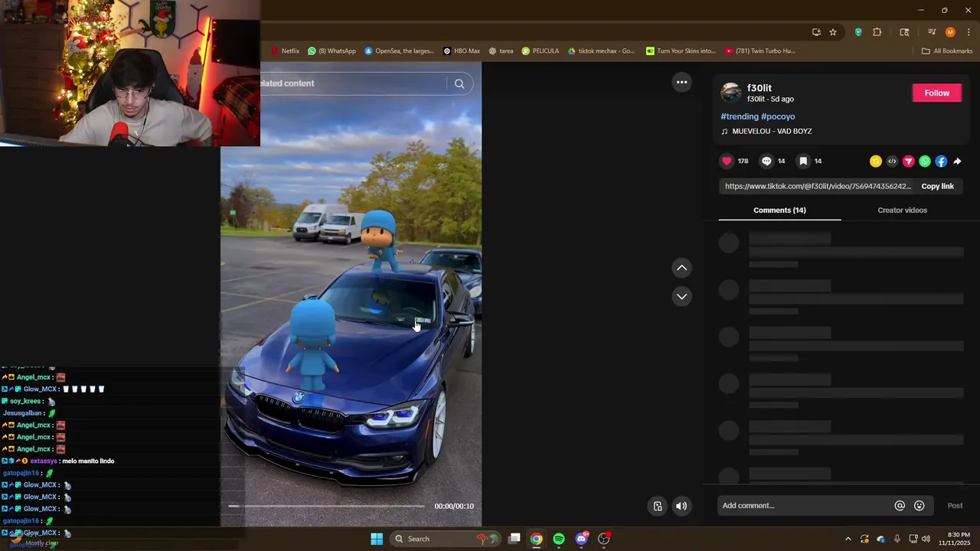This screenshot has height=551, width=980.
Task: Open the three-dot video options menu
Action: click(681, 82)
